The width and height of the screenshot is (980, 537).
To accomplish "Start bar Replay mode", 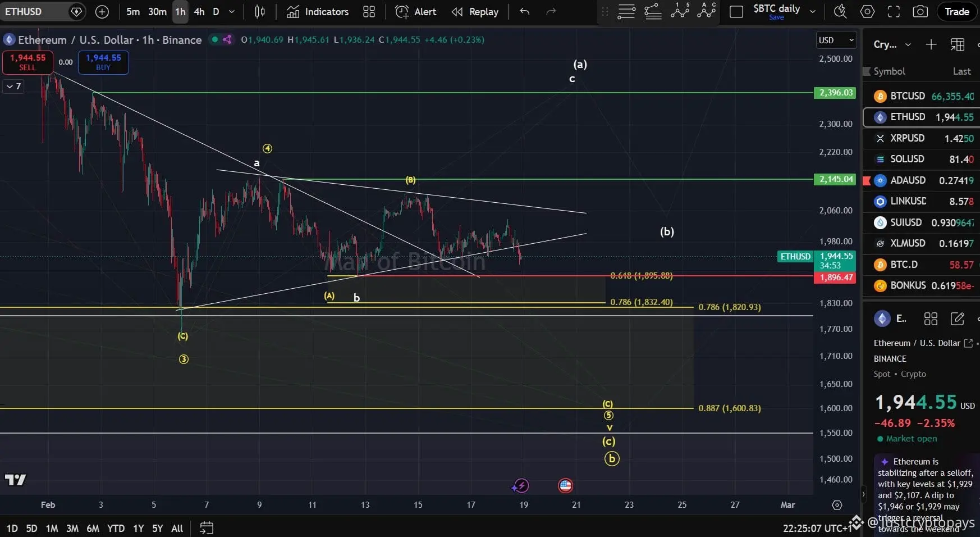I will tap(475, 12).
